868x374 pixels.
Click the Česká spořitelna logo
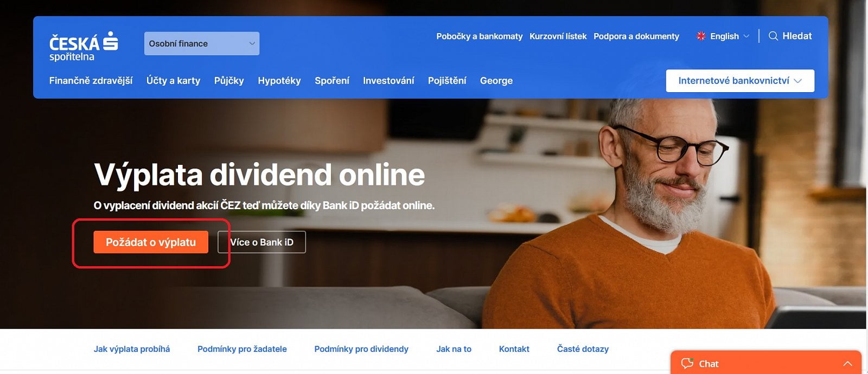pyautogui.click(x=84, y=47)
